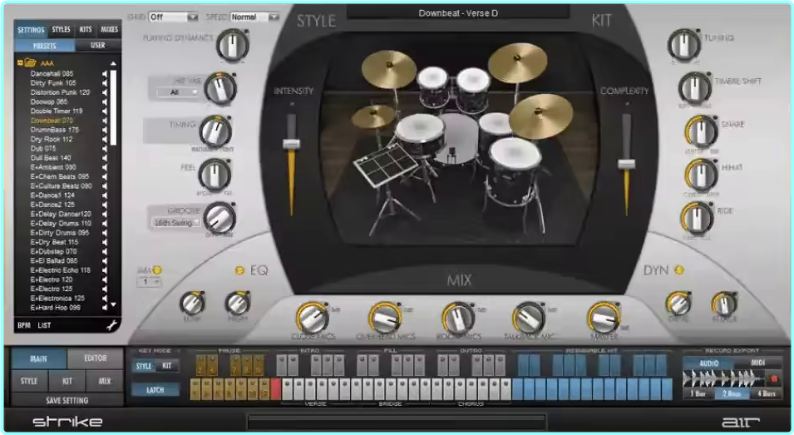Click the preset list vertical scrollbar

113,108
